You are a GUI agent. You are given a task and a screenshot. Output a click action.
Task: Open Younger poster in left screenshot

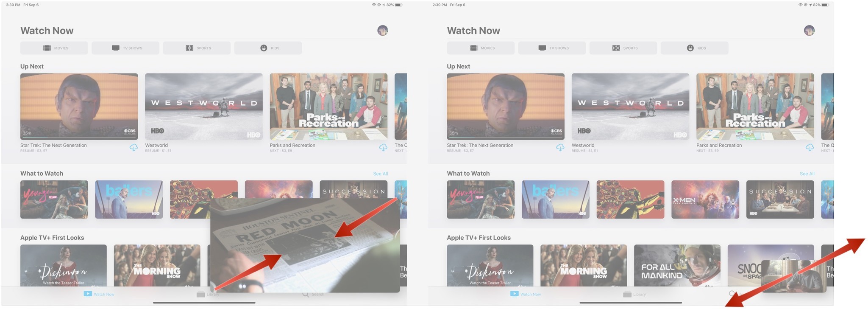(54, 199)
